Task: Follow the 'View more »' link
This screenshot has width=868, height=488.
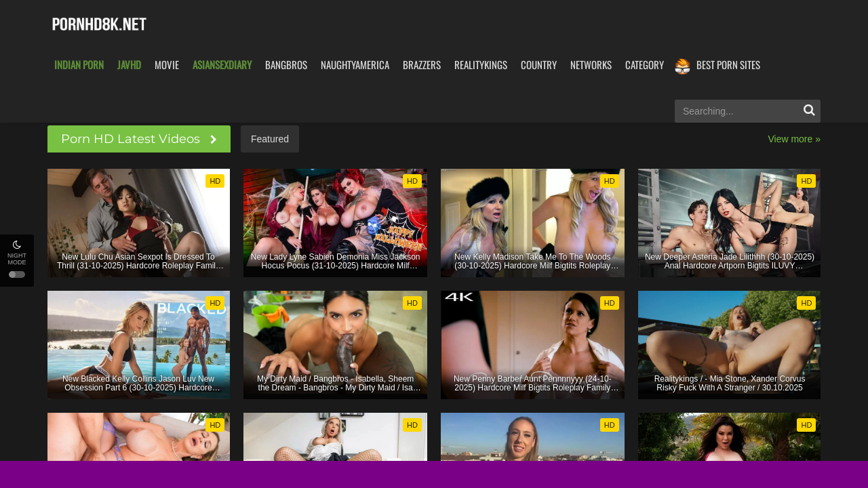Action: 794,139
